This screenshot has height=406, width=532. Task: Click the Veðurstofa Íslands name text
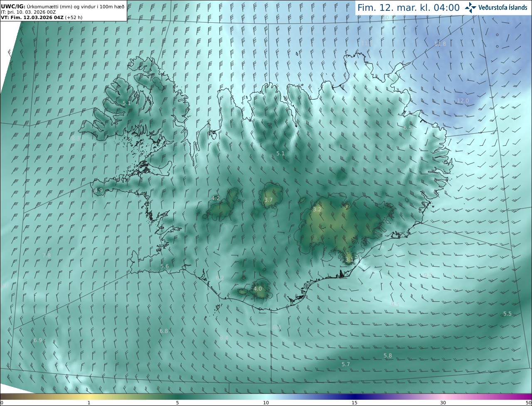(x=503, y=7)
